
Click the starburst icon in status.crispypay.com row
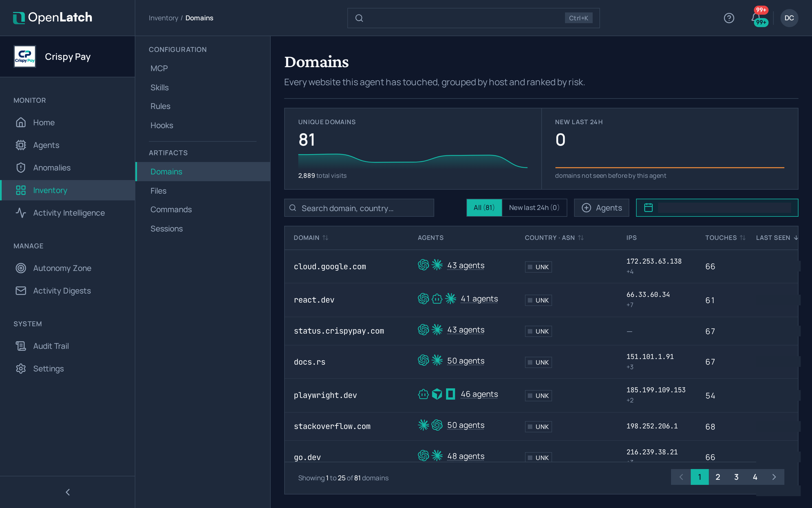[x=437, y=329]
